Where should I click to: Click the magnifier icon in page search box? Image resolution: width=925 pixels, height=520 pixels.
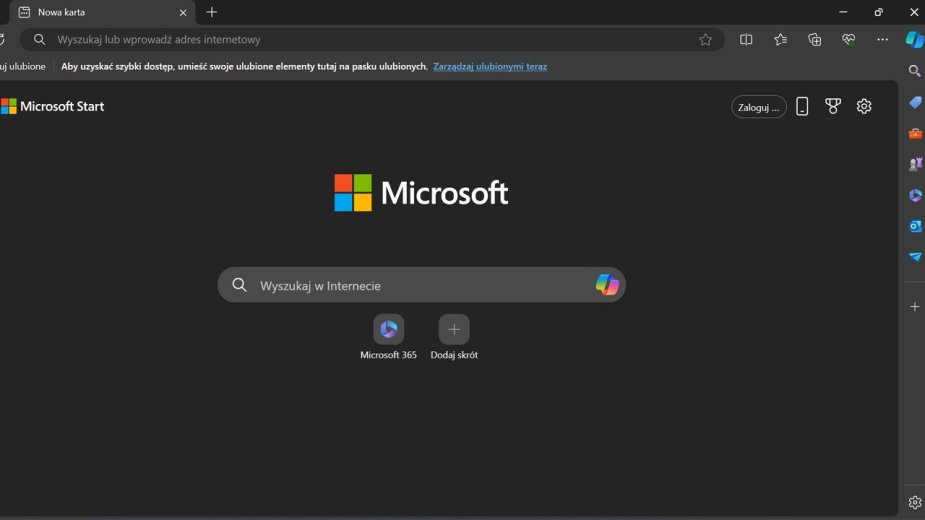(x=239, y=285)
